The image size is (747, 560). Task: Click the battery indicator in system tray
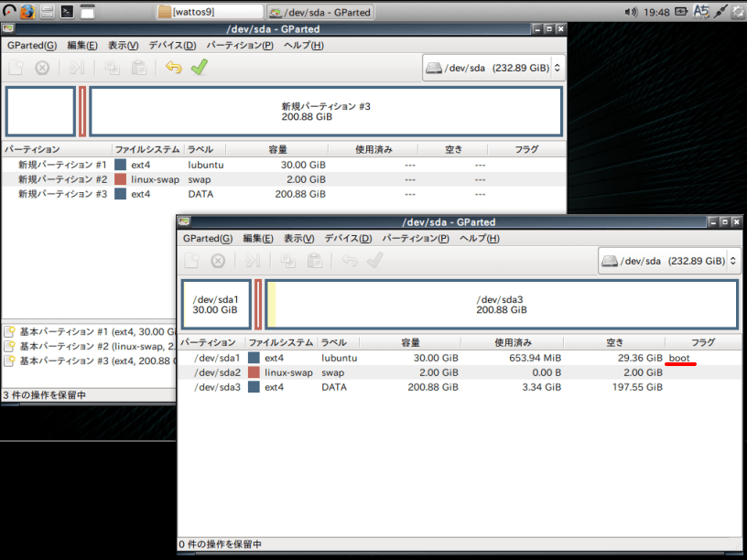(681, 11)
